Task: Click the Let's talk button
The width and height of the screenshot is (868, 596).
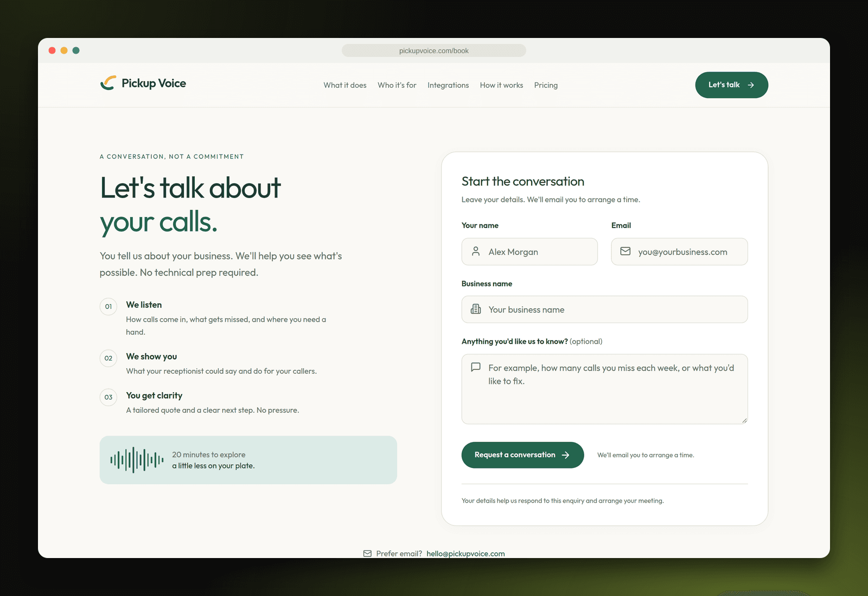Action: 731,85
